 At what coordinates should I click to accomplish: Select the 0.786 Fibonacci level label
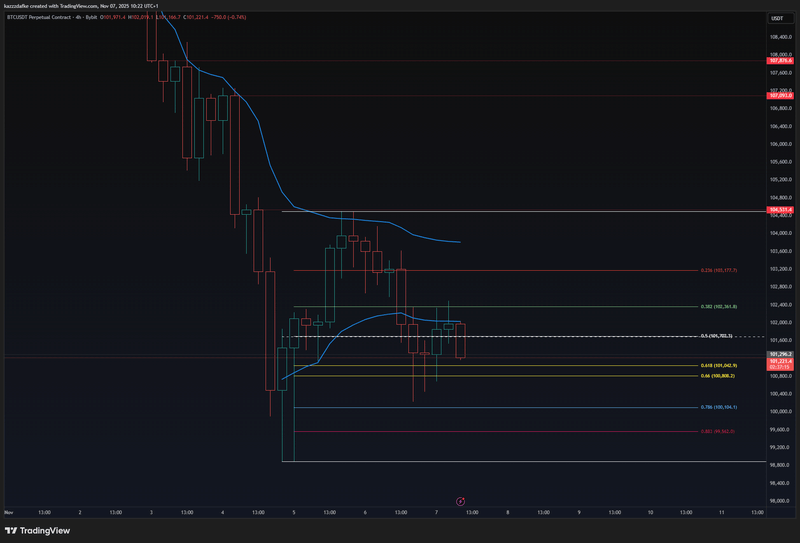[x=719, y=407]
